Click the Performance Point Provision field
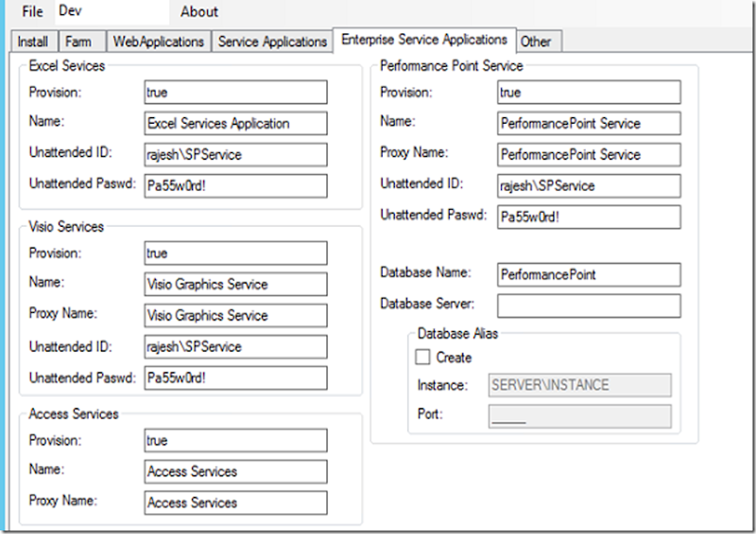Screen dimensions: 756x534 pos(589,93)
